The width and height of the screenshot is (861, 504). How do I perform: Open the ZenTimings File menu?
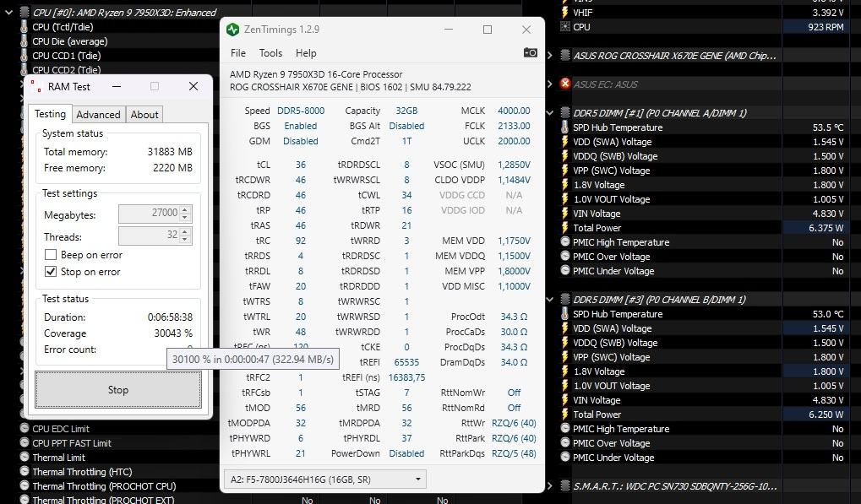click(x=237, y=53)
